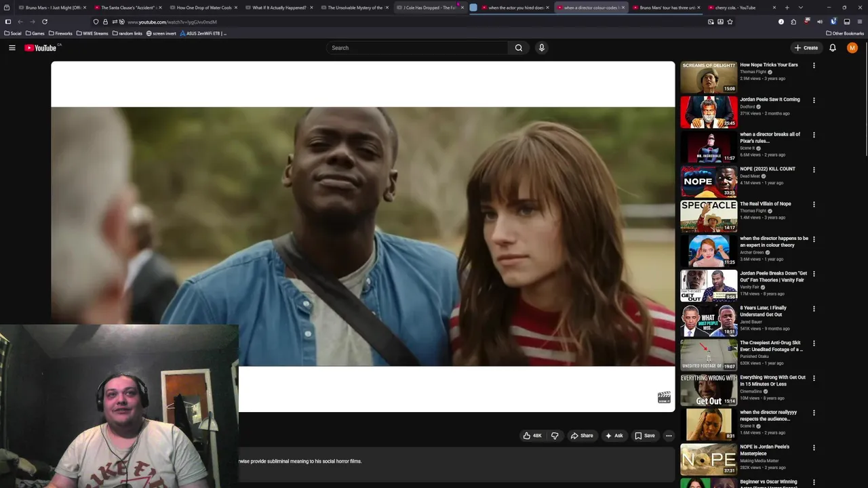
Task: Open the Firefox application menu
Action: (x=859, y=22)
